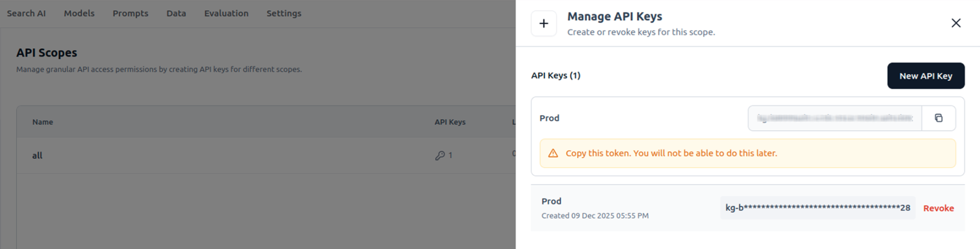Click the 'API Keys (1)' section label
Image resolution: width=980 pixels, height=249 pixels.
click(x=556, y=76)
